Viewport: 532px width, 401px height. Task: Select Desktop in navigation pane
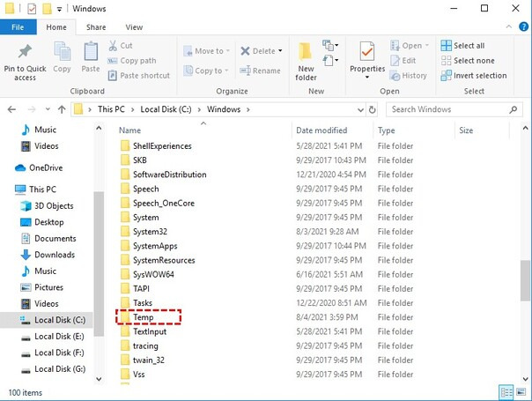tap(42, 222)
